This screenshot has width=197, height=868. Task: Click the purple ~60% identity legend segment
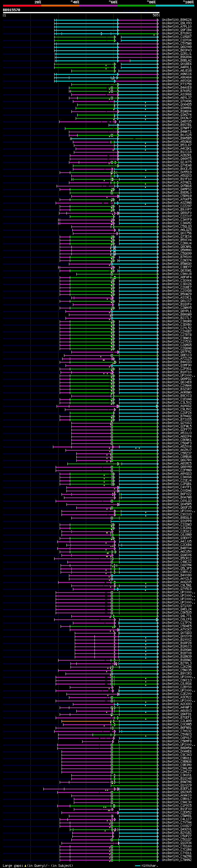point(98,6)
